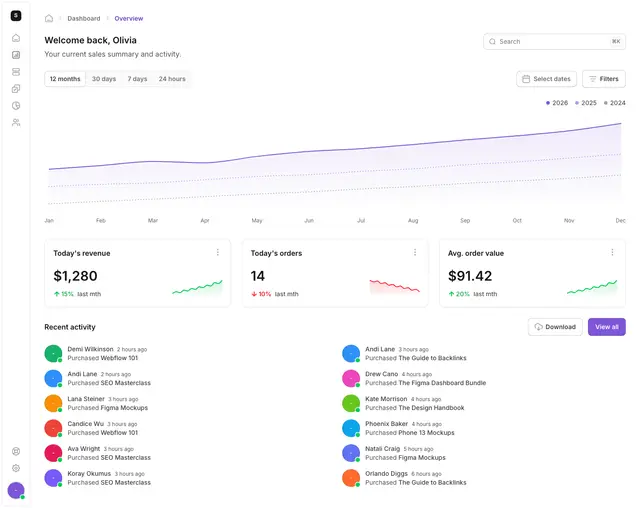Toggle the 2026 legend series
The height and width of the screenshot is (508, 640).
(x=557, y=103)
